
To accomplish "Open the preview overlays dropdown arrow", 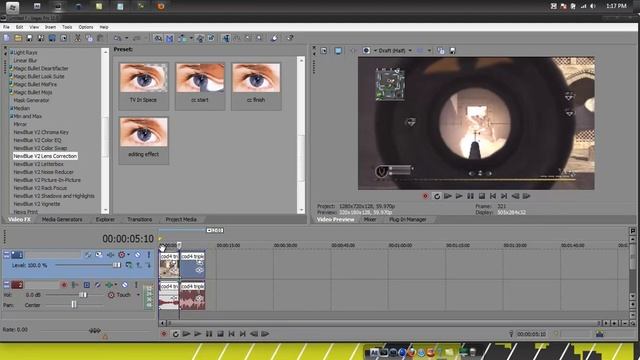I will point(429,51).
